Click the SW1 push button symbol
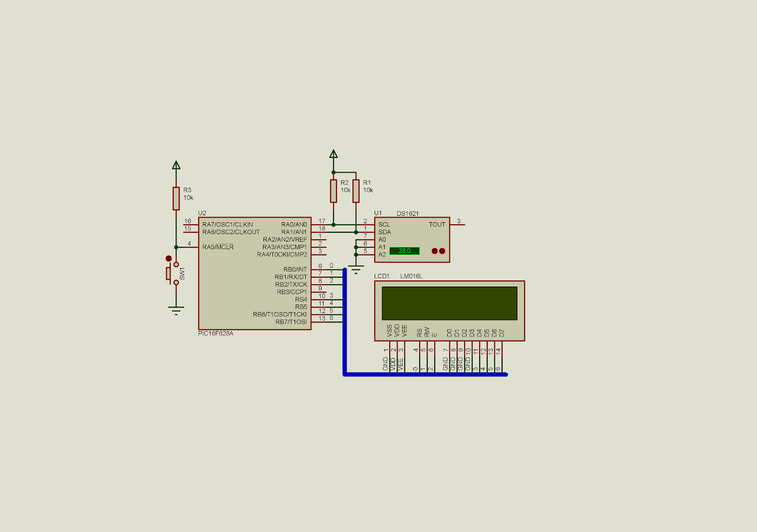Screen dimensions: 757x532 (x=172, y=273)
